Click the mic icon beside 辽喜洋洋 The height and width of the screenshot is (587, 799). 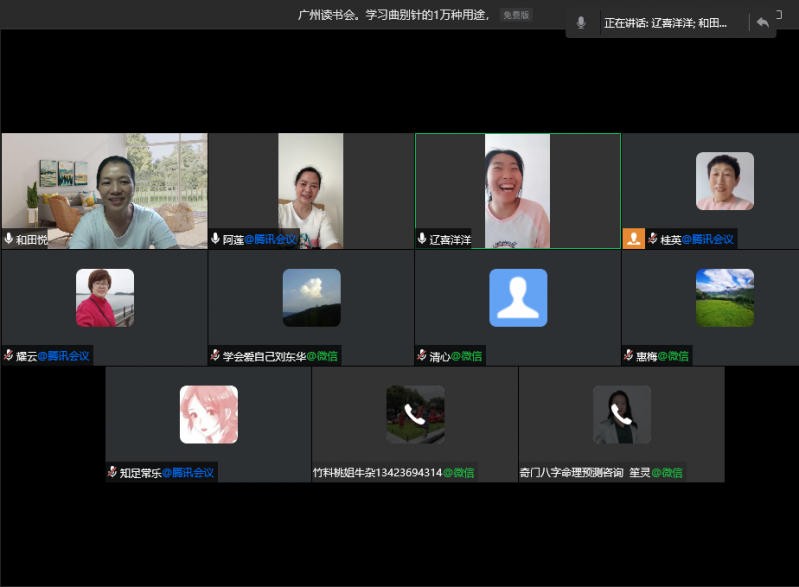coord(422,240)
